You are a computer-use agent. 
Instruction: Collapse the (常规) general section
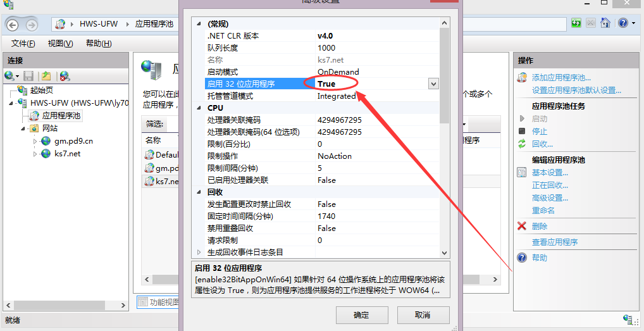click(199, 24)
